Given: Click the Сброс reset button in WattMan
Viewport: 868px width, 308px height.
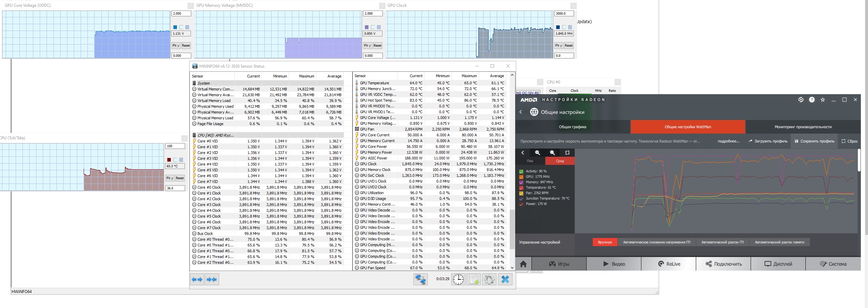Looking at the screenshot, I should click(x=850, y=141).
